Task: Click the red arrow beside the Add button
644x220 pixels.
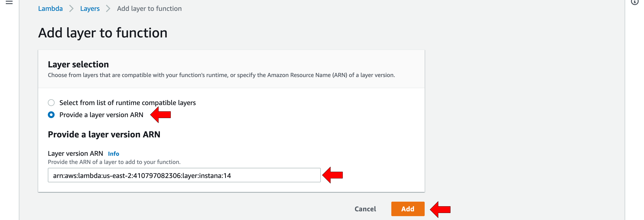Action: (x=440, y=209)
